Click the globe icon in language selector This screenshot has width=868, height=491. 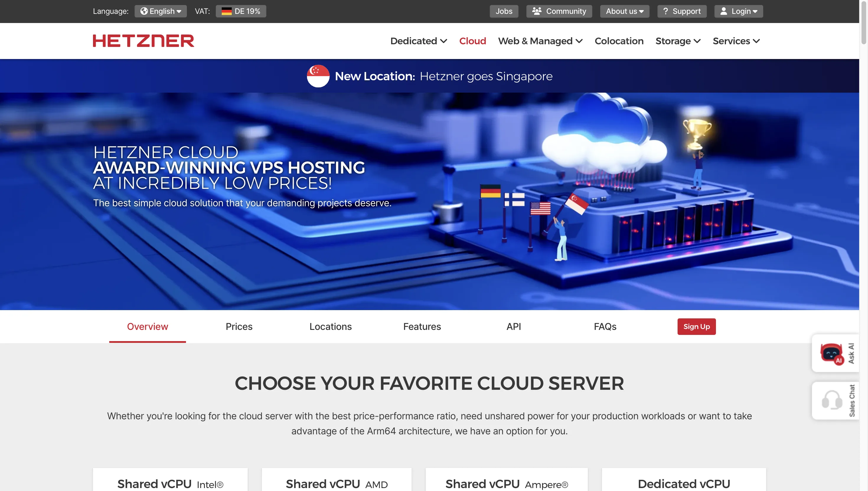pos(143,11)
